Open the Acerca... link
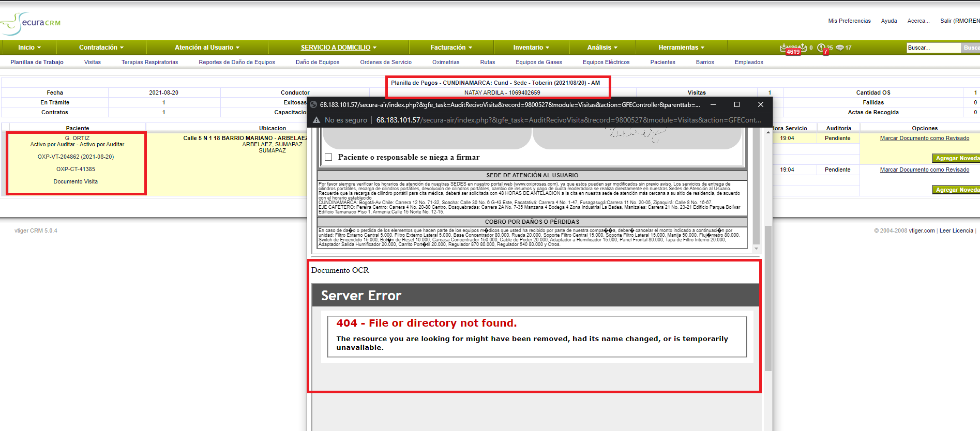 918,21
